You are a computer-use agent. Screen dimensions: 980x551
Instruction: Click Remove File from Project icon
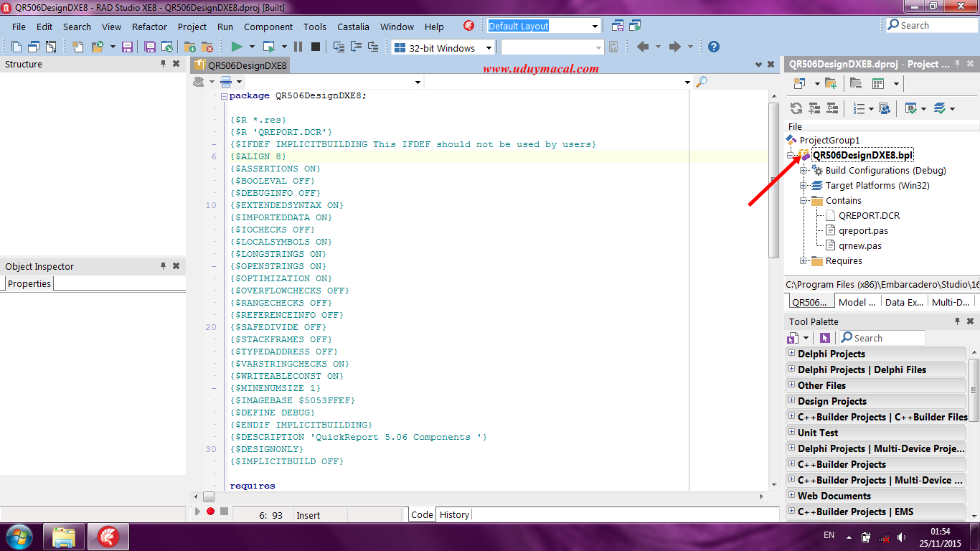point(207,47)
